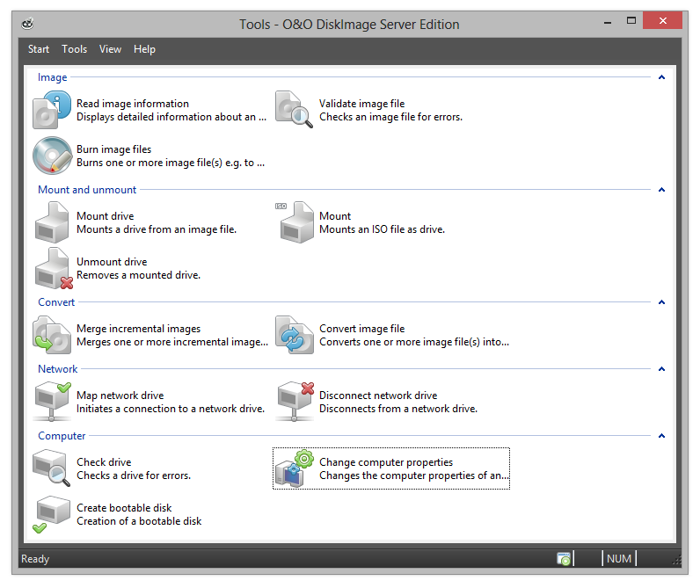
Task: Click 'Initiates a connection to a network drive.'
Action: (x=171, y=409)
